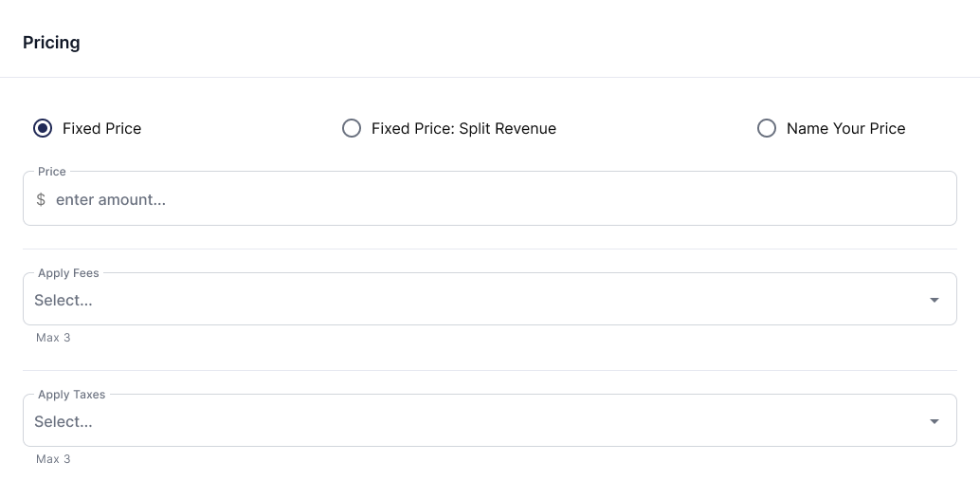
Task: Focus the Price enter amount field
Action: (x=490, y=199)
